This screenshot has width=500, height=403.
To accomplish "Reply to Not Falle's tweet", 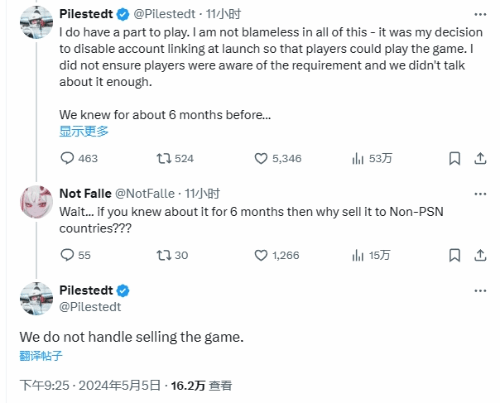I will 75,255.
